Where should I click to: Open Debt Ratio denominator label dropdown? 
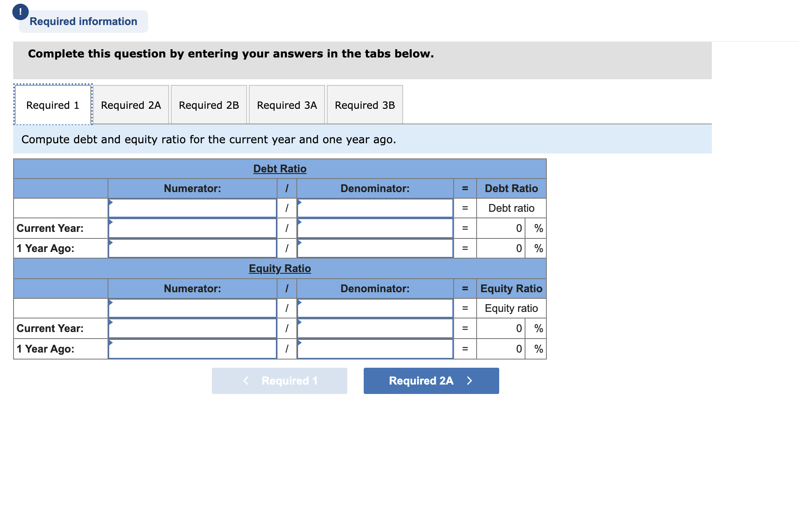(375, 208)
